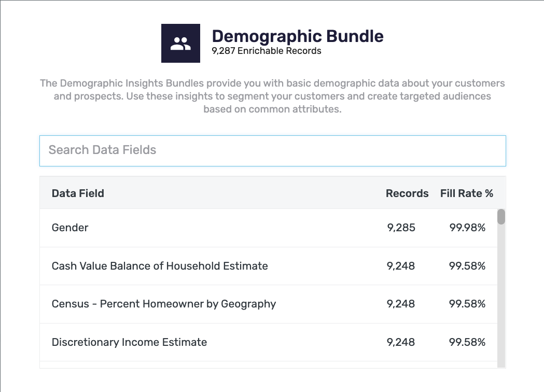Click 9,248 records in Discretionary Income row
Screen dimensions: 544x392
coord(401,342)
